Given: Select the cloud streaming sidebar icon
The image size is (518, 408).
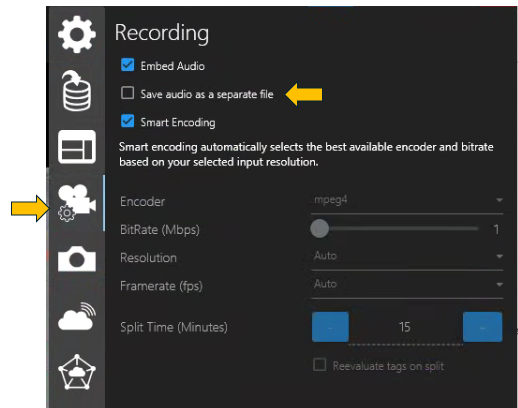Looking at the screenshot, I should [77, 316].
